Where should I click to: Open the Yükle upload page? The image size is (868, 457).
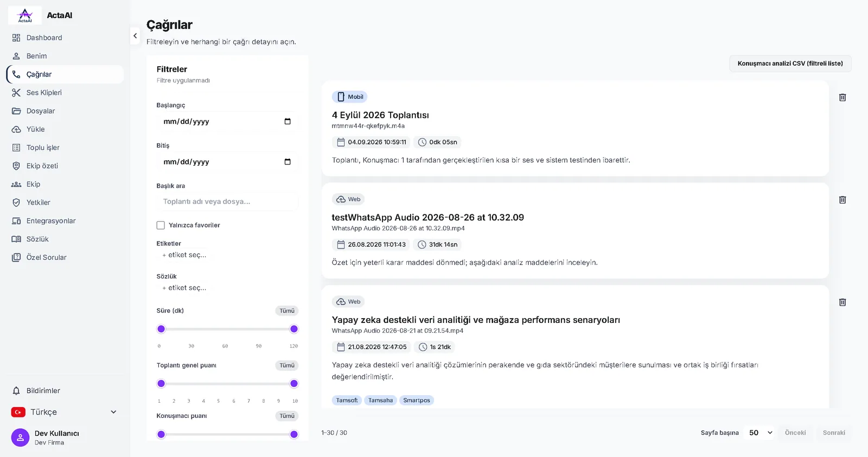[x=65, y=129]
